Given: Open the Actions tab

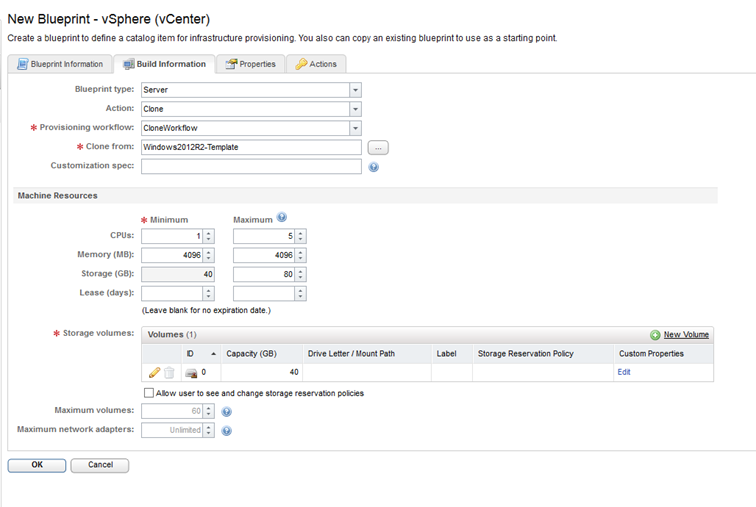Looking at the screenshot, I should [316, 64].
